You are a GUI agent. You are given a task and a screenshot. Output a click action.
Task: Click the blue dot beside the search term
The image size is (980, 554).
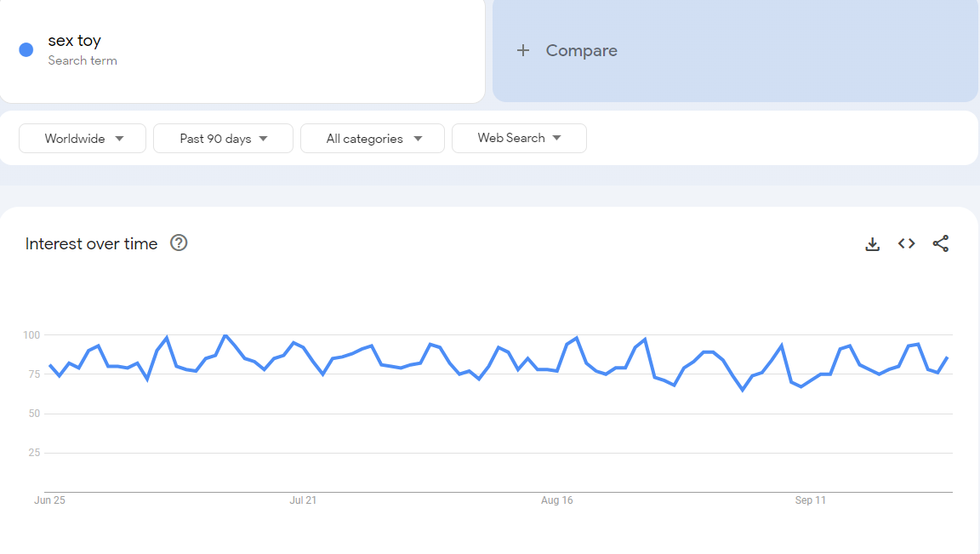26,50
